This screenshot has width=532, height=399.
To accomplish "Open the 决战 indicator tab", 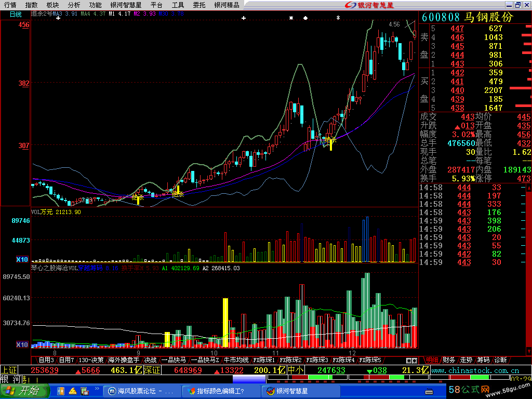I will [150, 360].
